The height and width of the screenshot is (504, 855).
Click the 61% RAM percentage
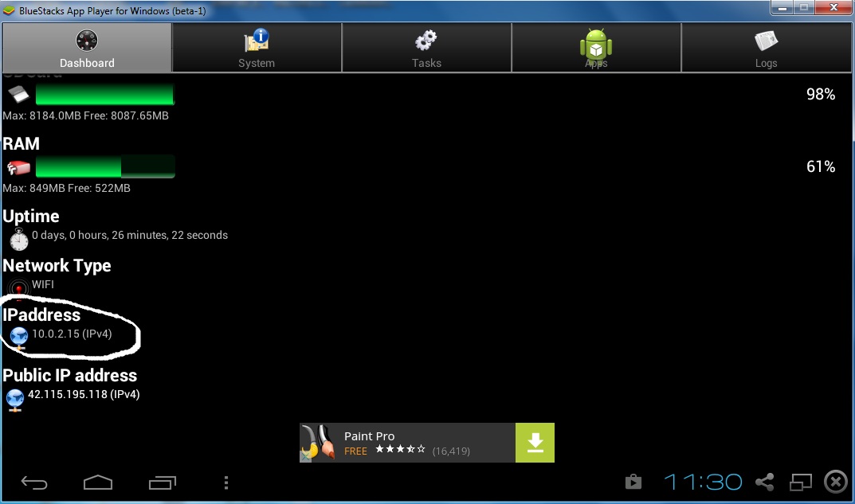pos(821,166)
